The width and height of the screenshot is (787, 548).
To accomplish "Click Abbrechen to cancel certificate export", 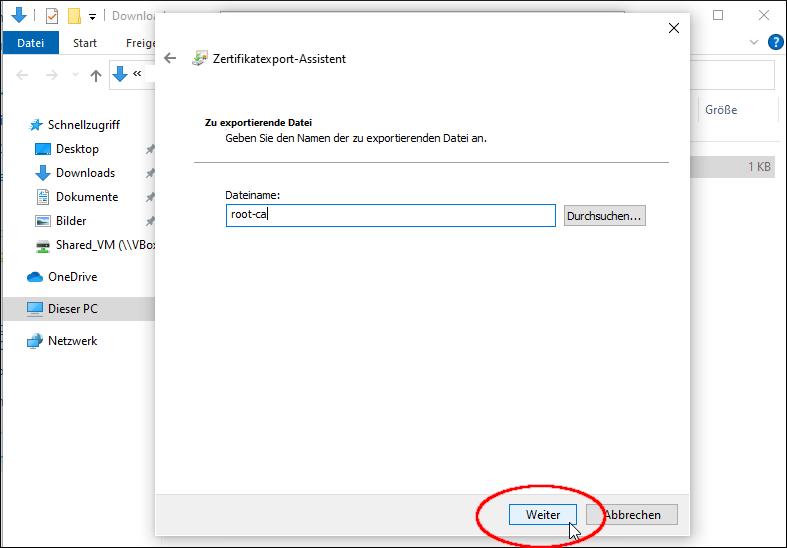I will click(x=632, y=514).
